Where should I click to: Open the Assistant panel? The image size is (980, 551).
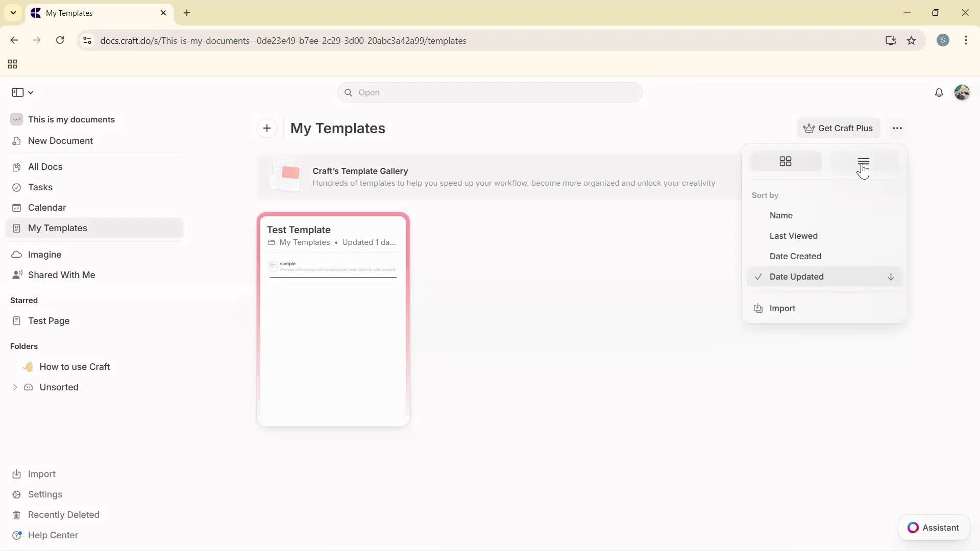coord(934,528)
